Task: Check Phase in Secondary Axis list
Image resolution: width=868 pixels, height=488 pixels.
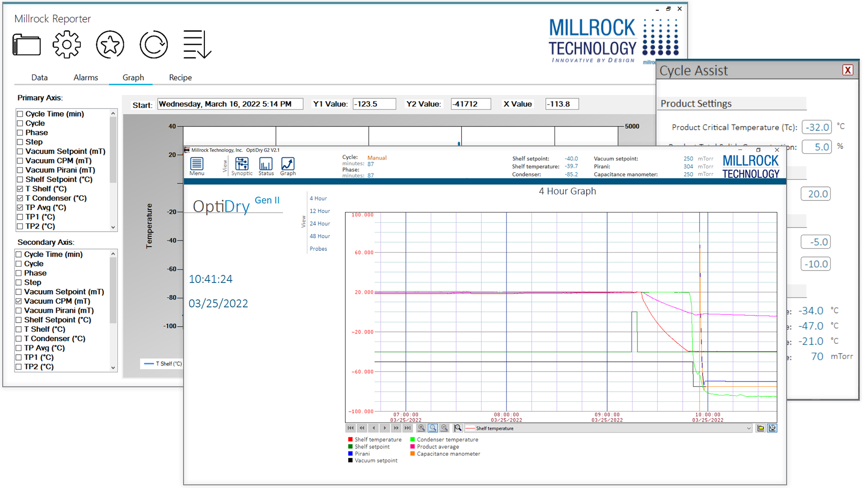Action: pyautogui.click(x=19, y=273)
